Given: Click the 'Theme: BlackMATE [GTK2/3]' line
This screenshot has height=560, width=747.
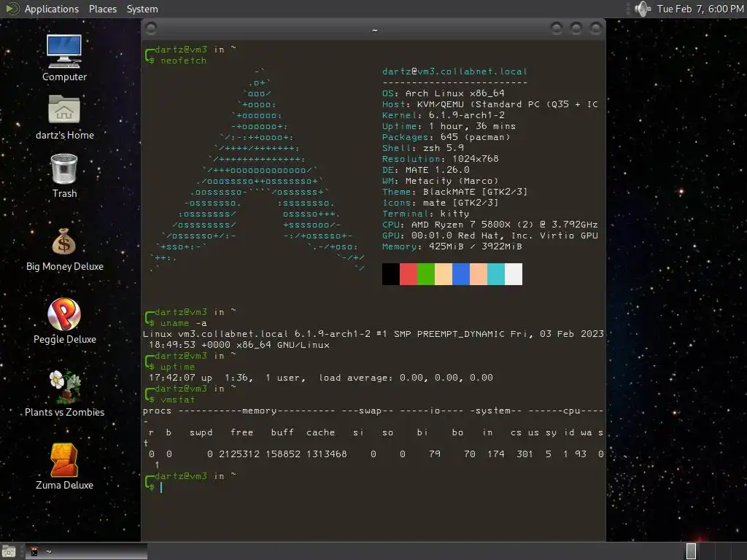Looking at the screenshot, I should pyautogui.click(x=455, y=192).
